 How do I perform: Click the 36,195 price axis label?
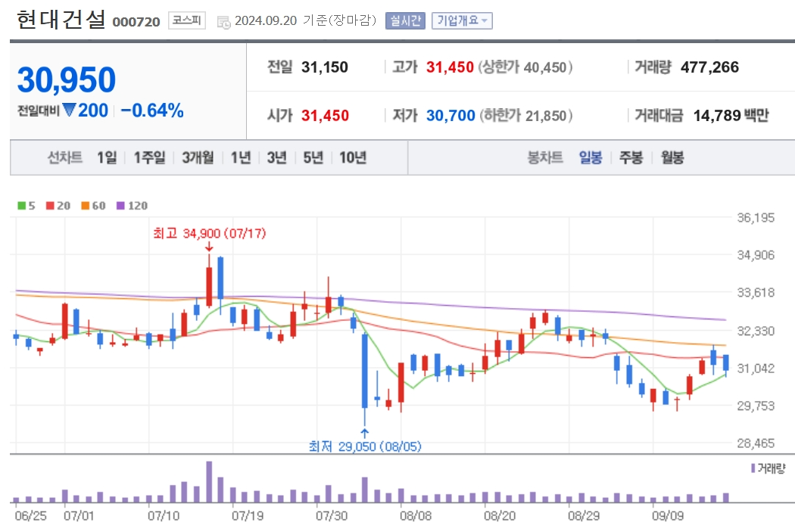click(x=756, y=218)
